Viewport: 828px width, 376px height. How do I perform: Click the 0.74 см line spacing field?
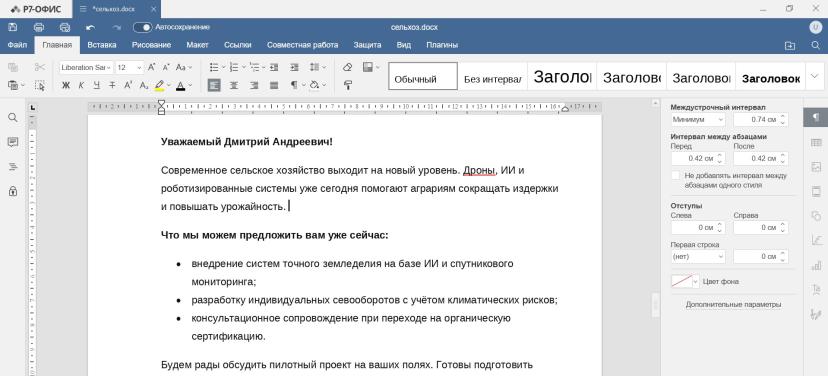[x=760, y=120]
